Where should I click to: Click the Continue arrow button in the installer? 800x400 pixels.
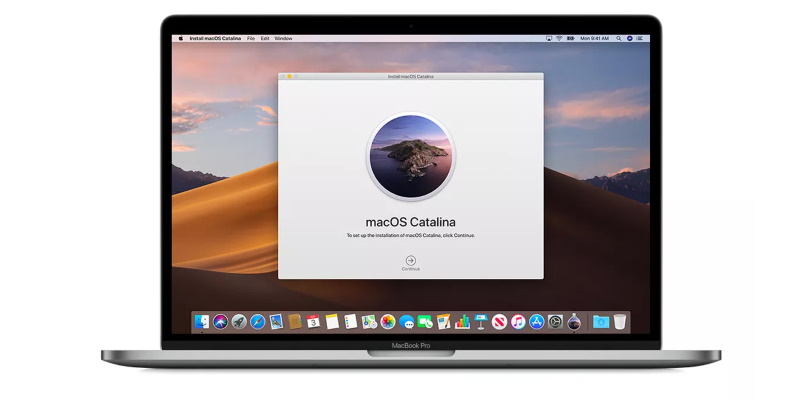pos(411,260)
